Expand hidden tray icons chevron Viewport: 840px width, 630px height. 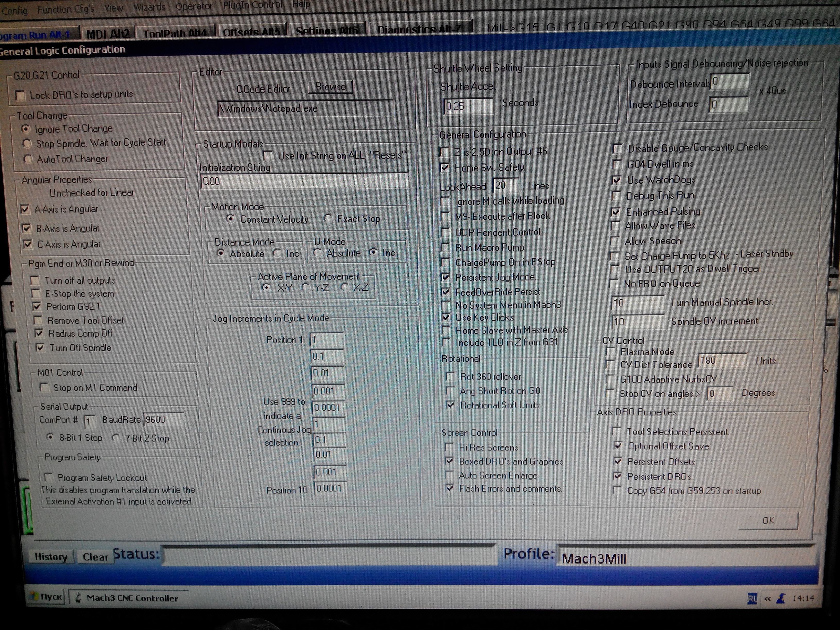click(x=767, y=599)
